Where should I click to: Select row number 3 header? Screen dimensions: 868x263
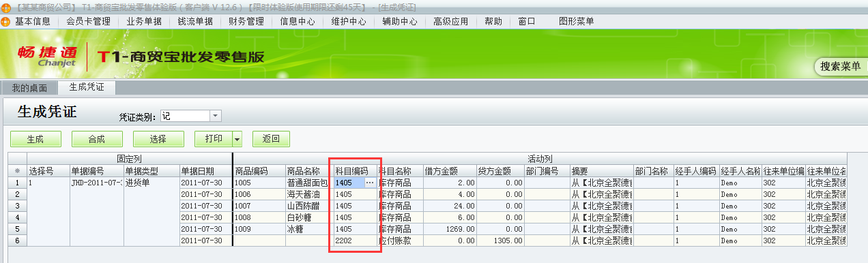(x=17, y=205)
